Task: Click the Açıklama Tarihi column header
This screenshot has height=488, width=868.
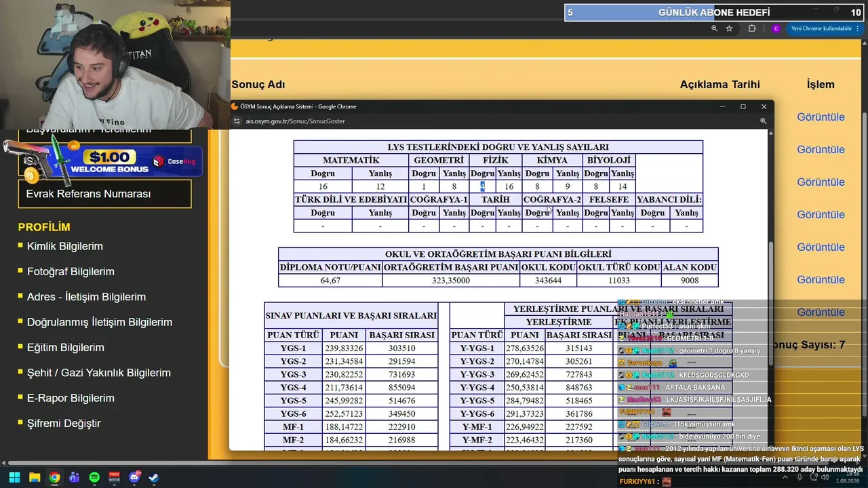Action: click(720, 85)
